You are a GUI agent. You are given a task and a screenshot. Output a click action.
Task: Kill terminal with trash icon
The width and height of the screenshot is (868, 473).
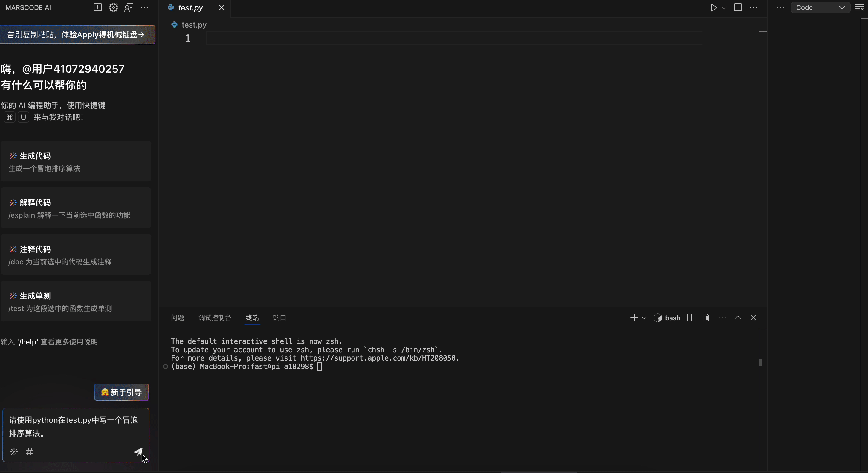[x=706, y=318]
